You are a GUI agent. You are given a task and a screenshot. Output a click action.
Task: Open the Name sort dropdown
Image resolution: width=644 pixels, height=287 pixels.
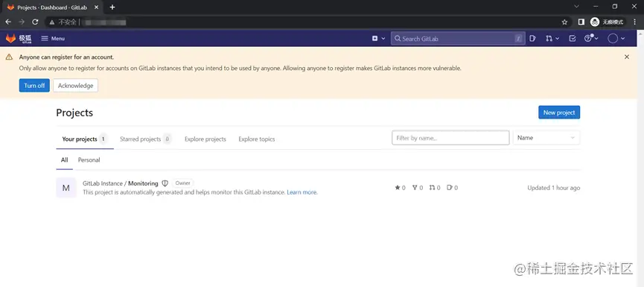[546, 138]
